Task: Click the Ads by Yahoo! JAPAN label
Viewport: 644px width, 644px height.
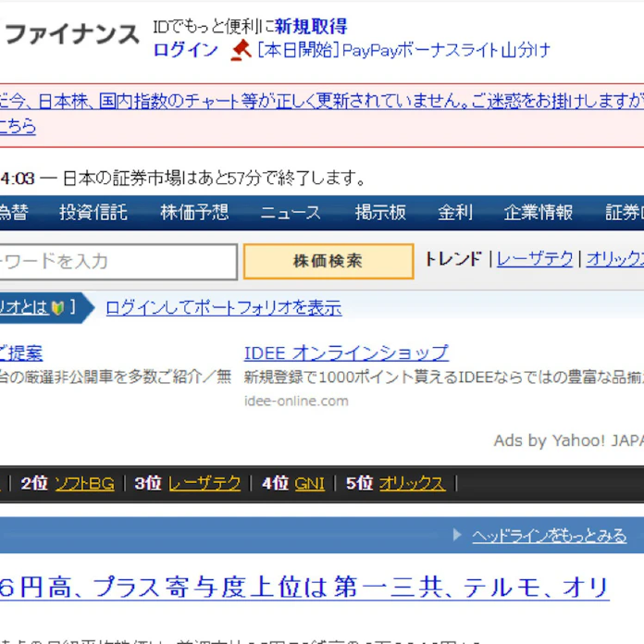Action: click(569, 440)
